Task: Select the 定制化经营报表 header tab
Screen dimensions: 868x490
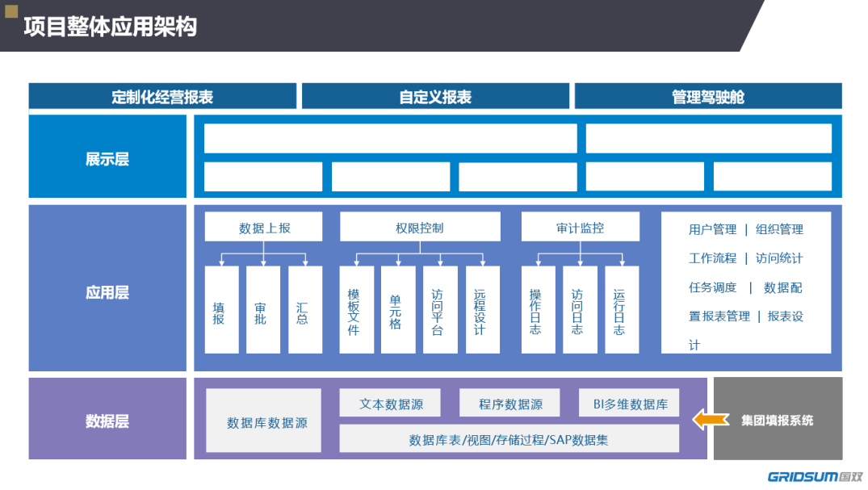Action: (x=162, y=96)
